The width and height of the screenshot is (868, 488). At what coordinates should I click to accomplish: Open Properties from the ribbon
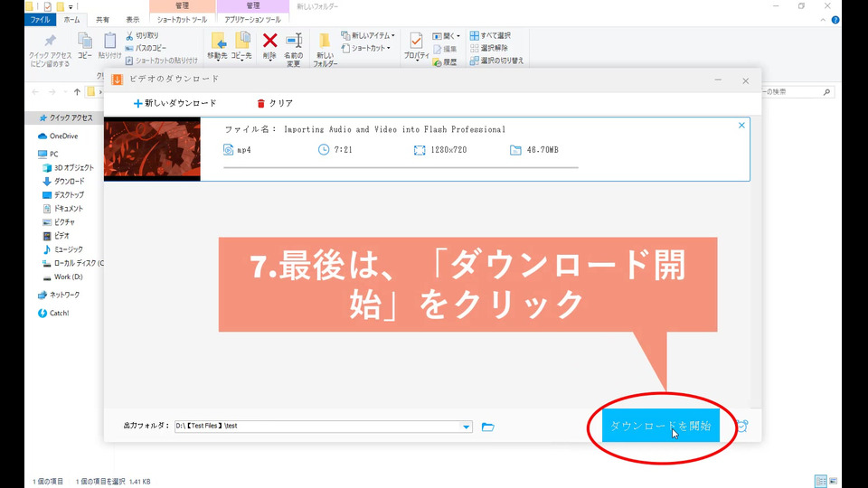pyautogui.click(x=416, y=47)
